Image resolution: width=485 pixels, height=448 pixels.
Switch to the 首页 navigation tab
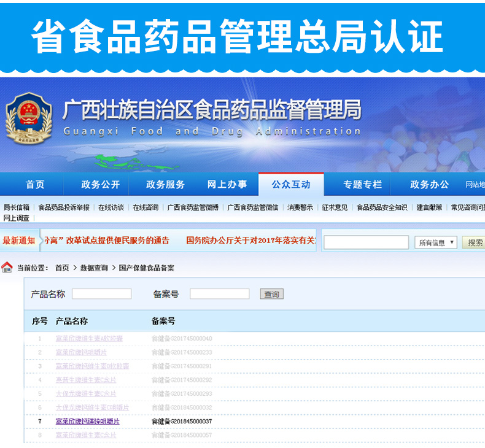[35, 184]
